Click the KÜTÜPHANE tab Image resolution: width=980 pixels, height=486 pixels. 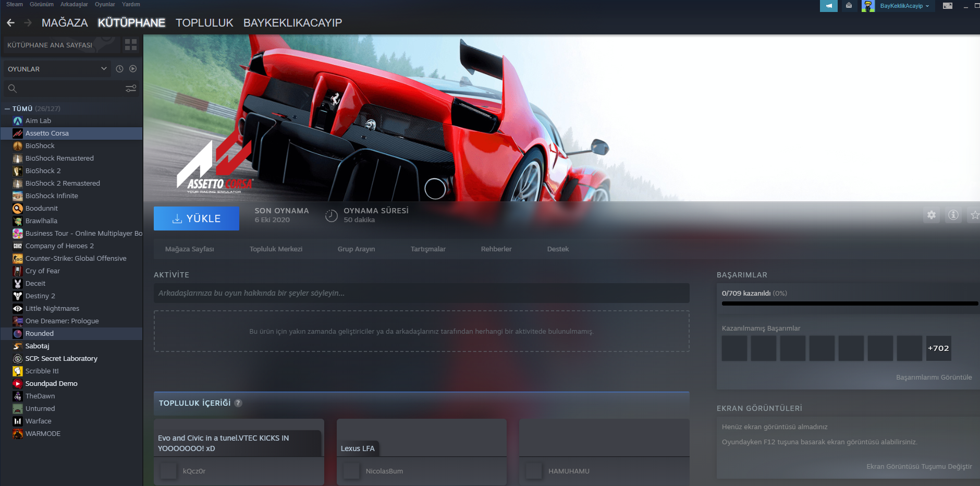[131, 23]
